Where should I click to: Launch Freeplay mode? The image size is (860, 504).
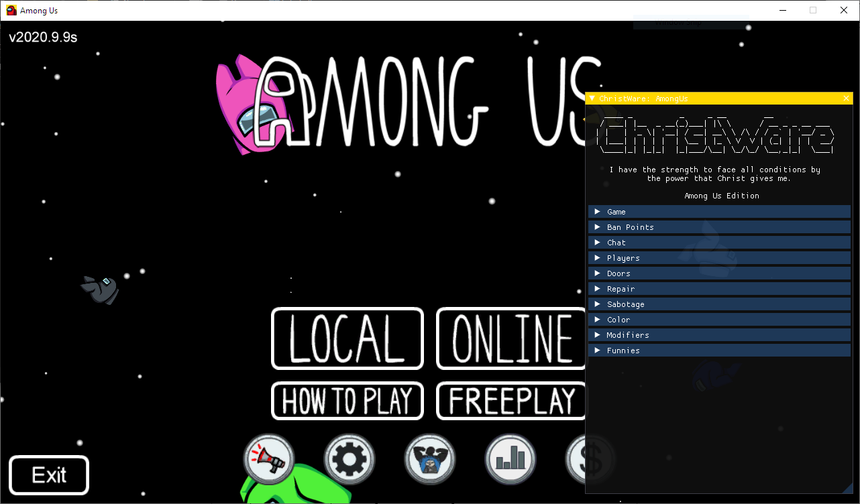511,401
